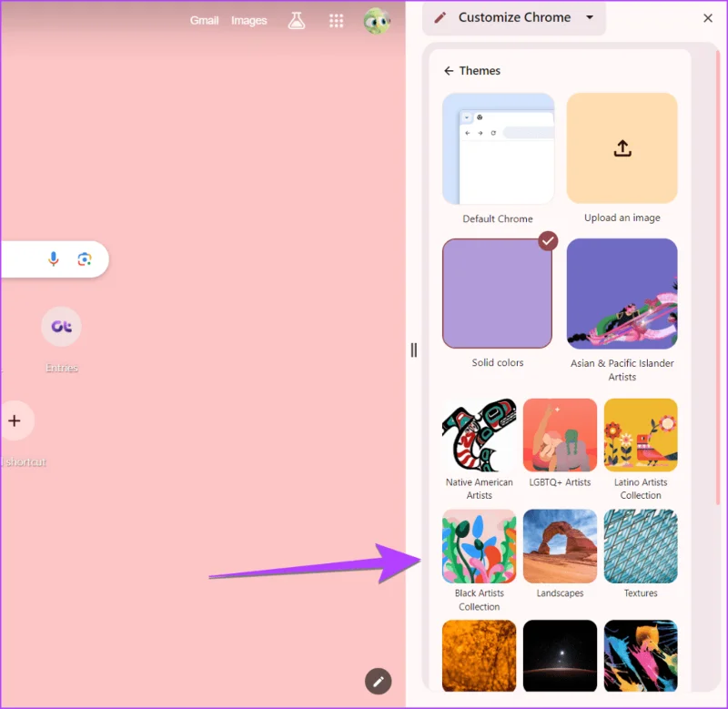Expand the Customize Chrome side panel dropdown
Viewport: 728px width, 709px height.
[590, 17]
